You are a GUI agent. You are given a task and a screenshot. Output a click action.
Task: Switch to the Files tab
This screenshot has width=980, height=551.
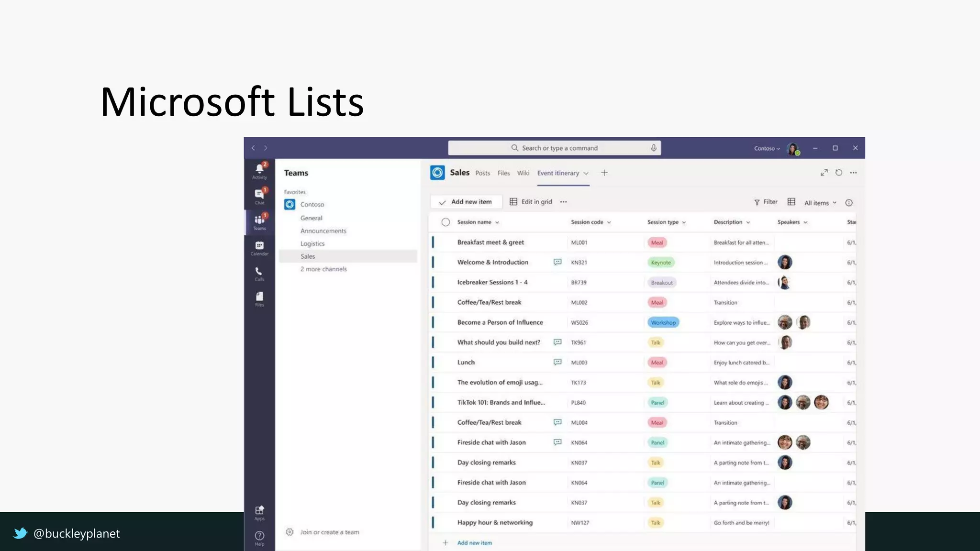pyautogui.click(x=503, y=173)
